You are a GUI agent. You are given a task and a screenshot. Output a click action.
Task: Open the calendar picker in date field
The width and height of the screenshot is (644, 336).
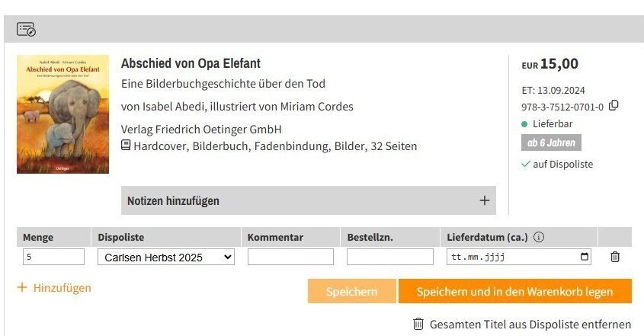coord(585,257)
